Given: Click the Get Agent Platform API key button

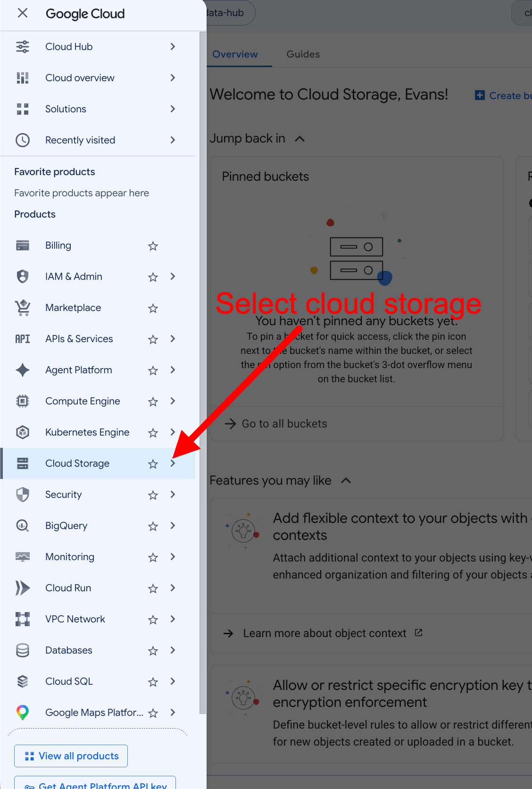Looking at the screenshot, I should [x=95, y=782].
